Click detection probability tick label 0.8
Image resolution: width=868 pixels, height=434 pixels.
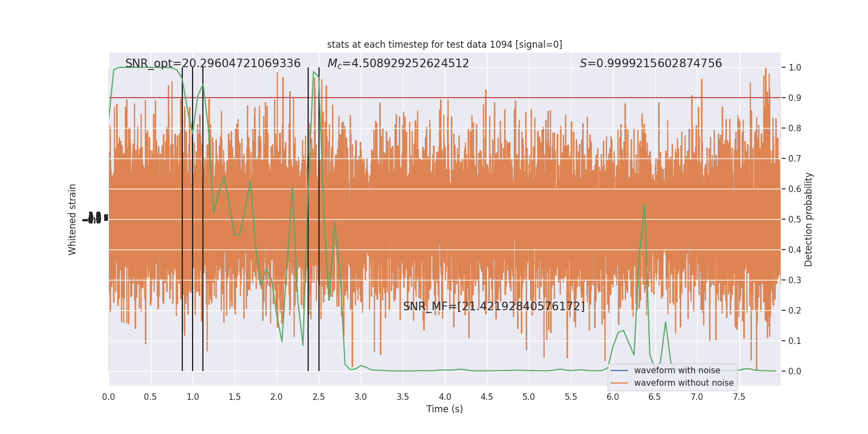click(795, 129)
